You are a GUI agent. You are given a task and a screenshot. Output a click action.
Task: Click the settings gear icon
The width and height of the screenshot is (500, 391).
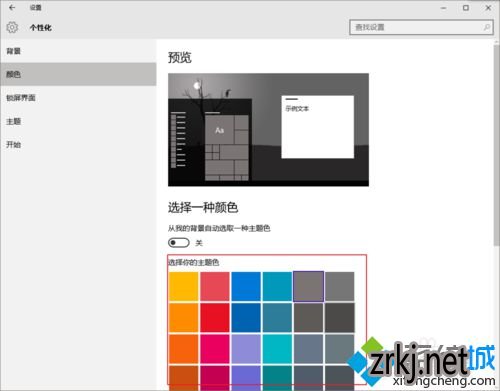[12, 27]
